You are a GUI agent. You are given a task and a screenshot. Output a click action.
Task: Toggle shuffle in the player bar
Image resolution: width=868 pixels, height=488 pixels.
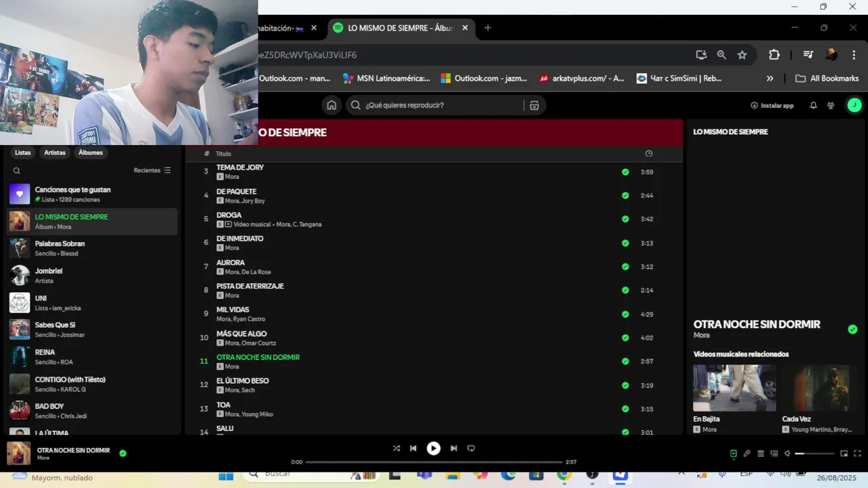click(x=396, y=448)
